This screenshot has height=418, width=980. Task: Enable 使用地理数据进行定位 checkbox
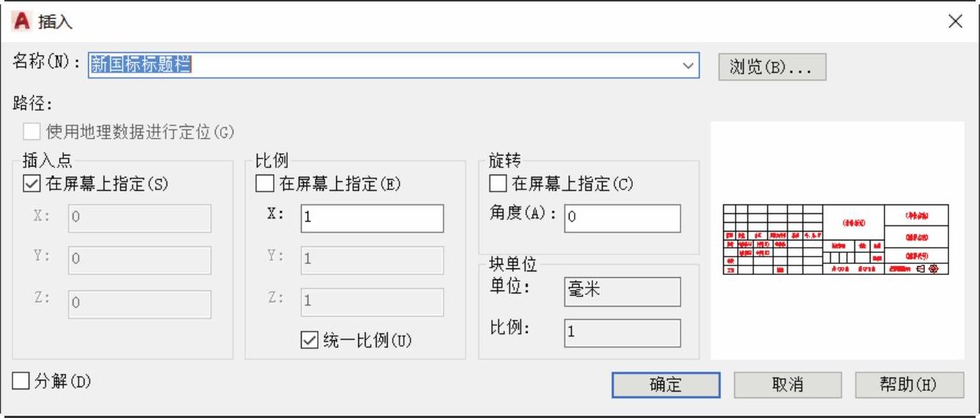(32, 132)
